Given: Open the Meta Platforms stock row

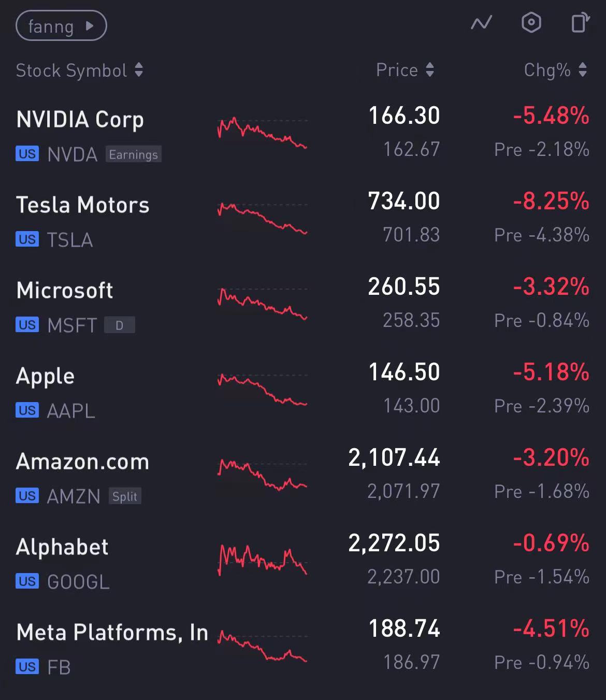Looking at the screenshot, I should click(112, 633).
